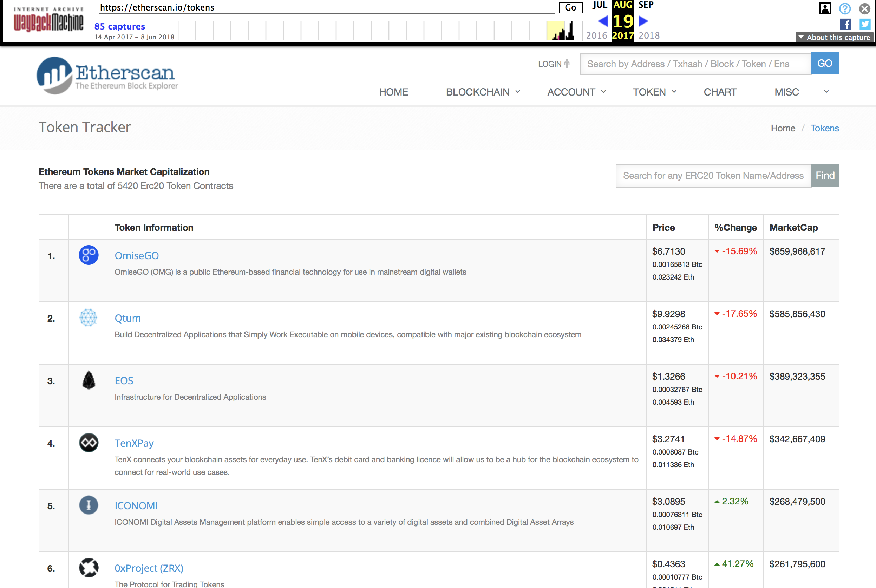Click the Wayback user account icon
The width and height of the screenshot is (876, 588).
[825, 8]
